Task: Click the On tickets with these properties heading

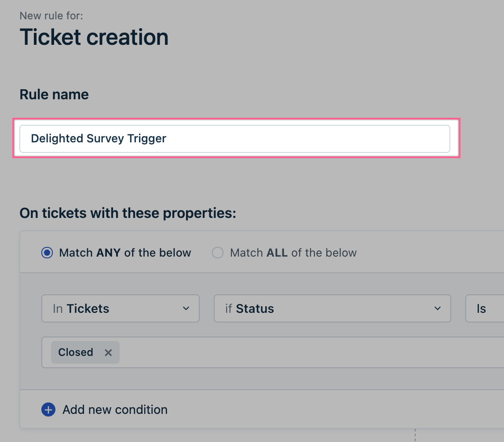Action: pyautogui.click(x=128, y=214)
